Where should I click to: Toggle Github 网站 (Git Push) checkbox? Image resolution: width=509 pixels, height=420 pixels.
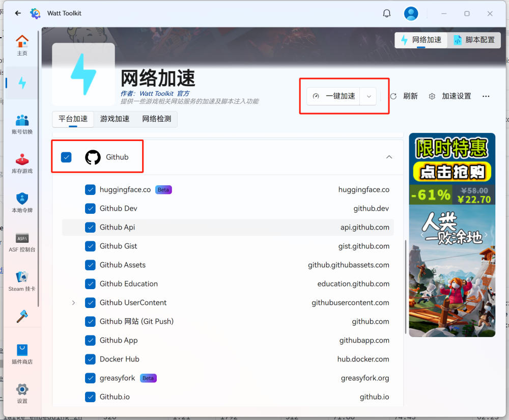[90, 321]
